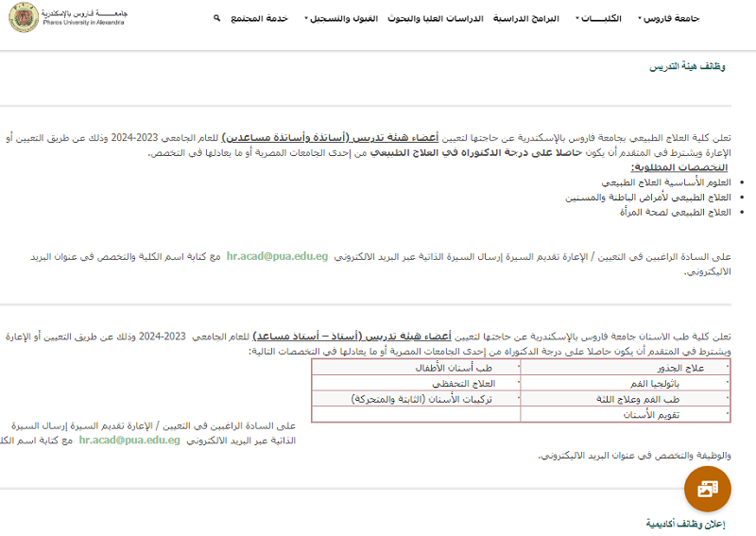Open the search magnifier icon

216,18
